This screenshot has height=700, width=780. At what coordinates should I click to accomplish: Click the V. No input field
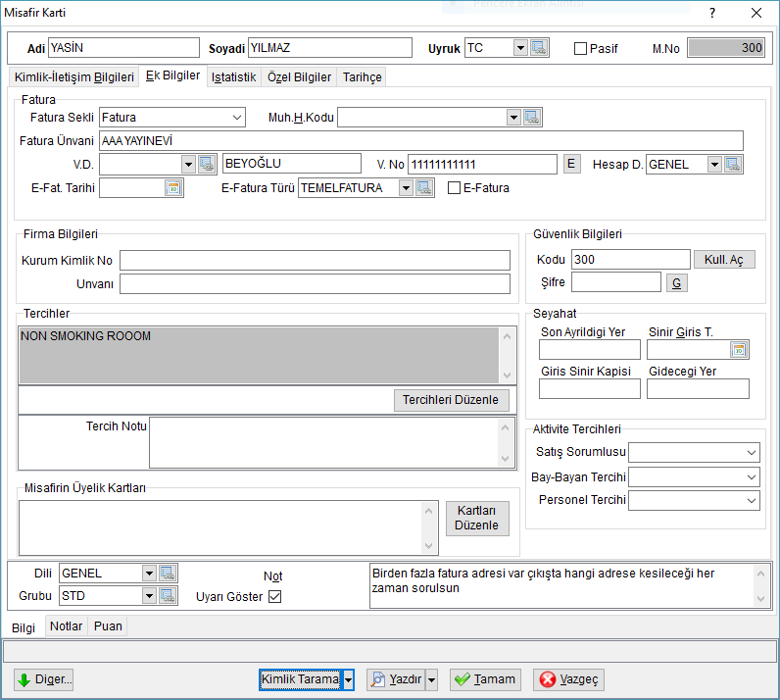click(x=482, y=164)
